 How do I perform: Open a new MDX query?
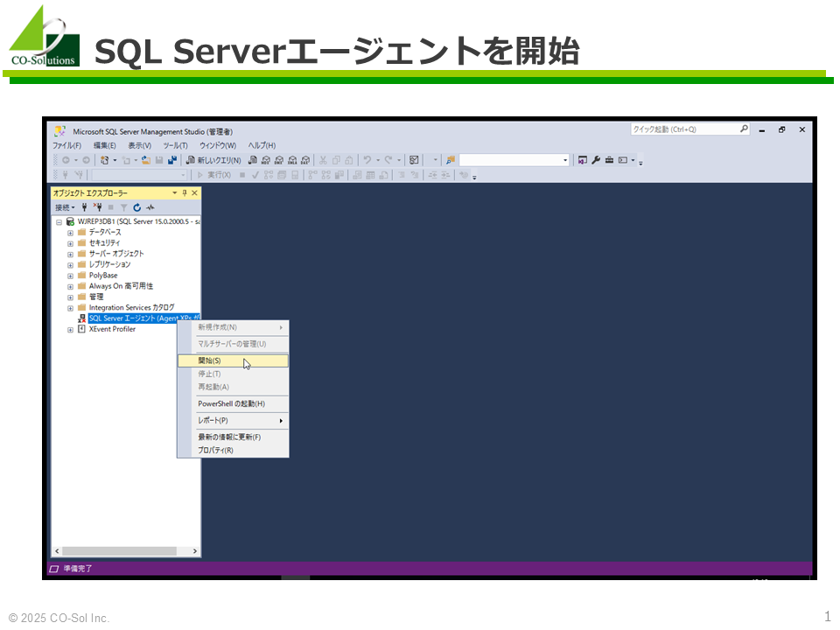point(266,160)
